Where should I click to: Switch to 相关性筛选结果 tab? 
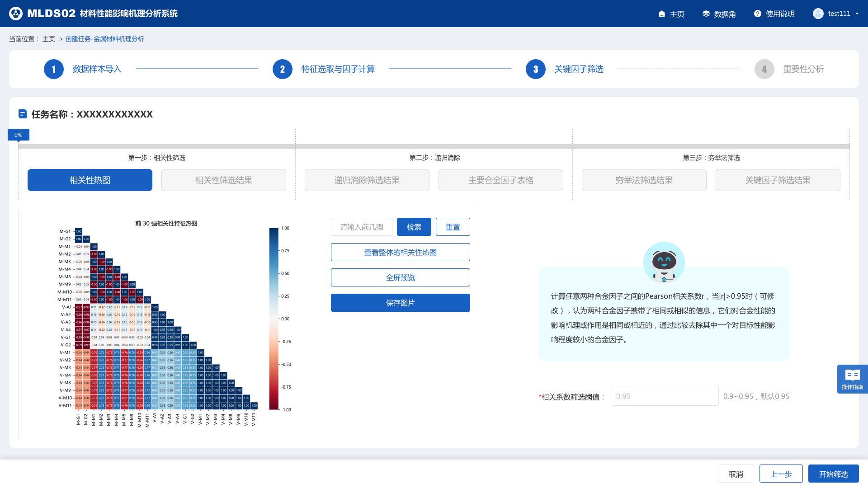[223, 180]
